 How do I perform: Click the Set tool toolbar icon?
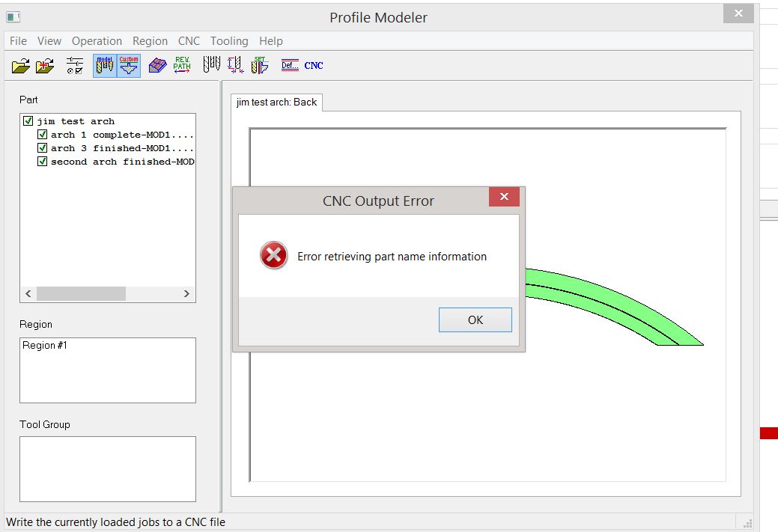(x=259, y=66)
